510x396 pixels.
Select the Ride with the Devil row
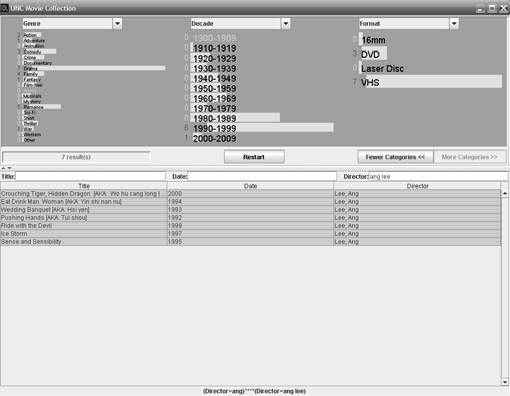pyautogui.click(x=250, y=226)
